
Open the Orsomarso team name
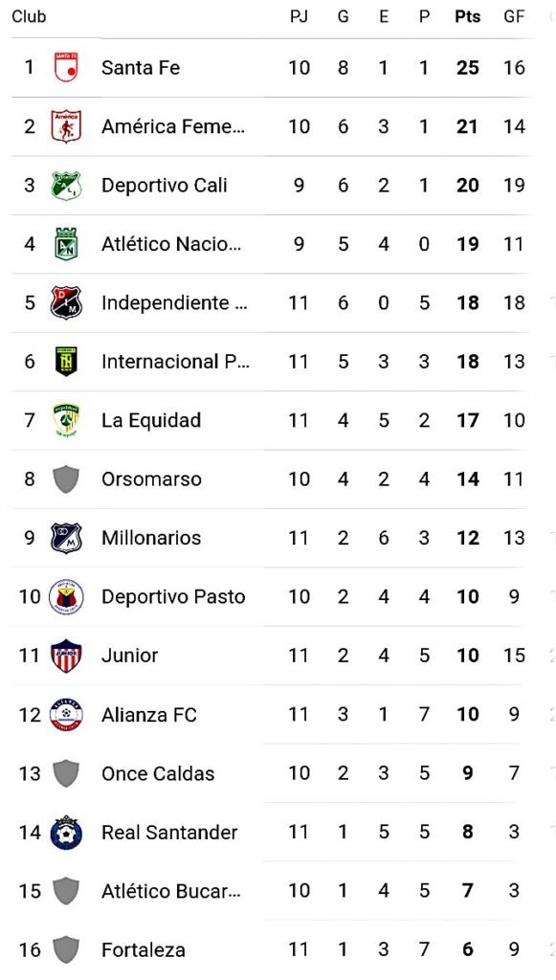click(x=151, y=479)
